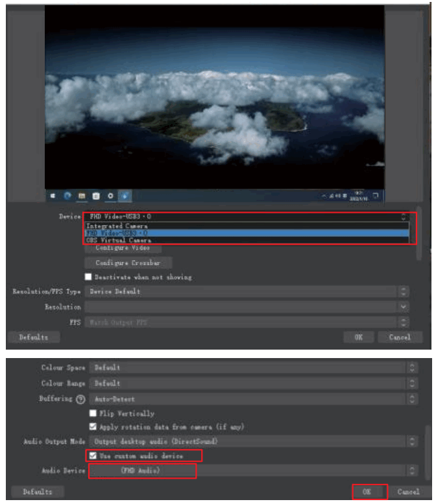Toggle Deactivate when not showing checkbox
The width and height of the screenshot is (436, 504).
click(x=88, y=277)
